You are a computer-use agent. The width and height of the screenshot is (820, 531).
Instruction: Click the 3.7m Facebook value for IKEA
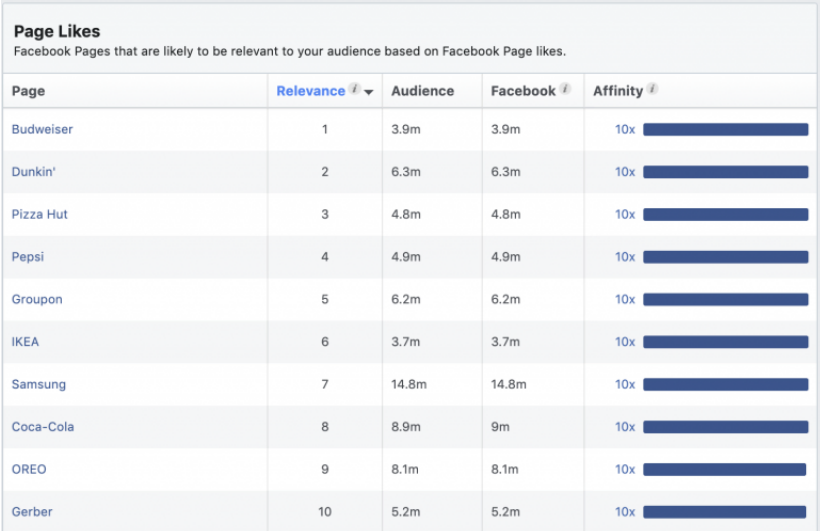point(505,342)
